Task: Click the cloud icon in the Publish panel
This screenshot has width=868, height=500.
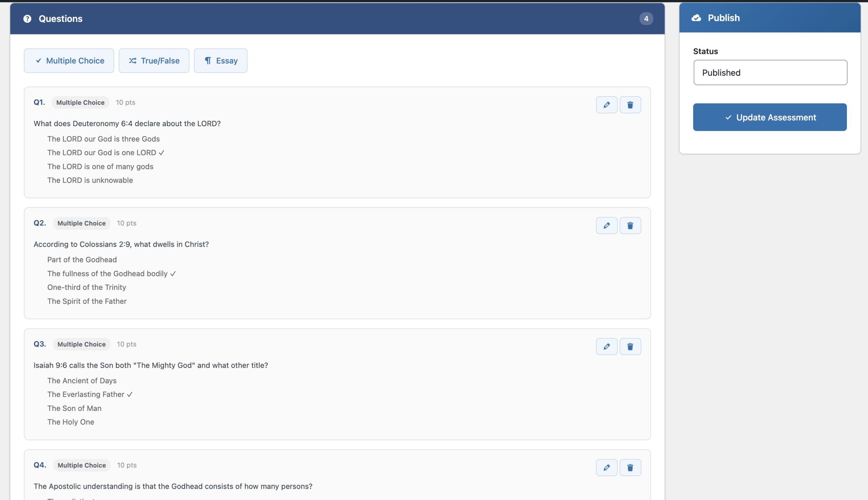Action: tap(696, 18)
